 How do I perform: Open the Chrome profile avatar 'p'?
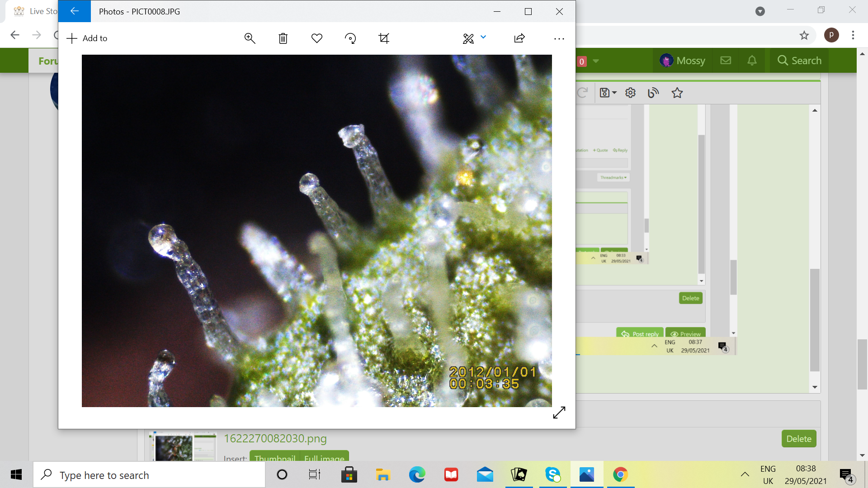click(831, 35)
